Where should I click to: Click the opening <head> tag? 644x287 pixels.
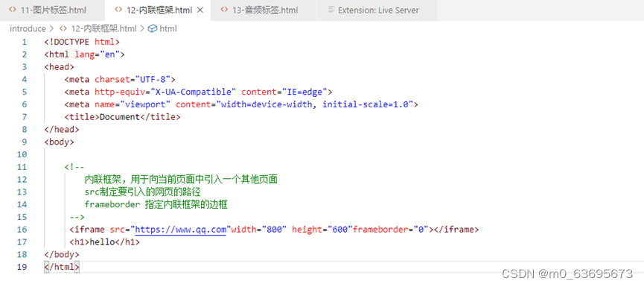(x=59, y=67)
